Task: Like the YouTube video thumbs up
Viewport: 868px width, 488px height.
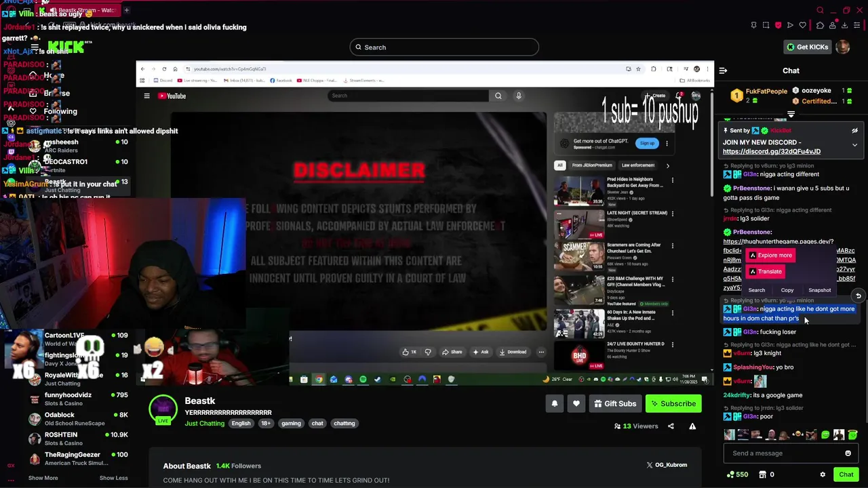Action: [x=409, y=352]
